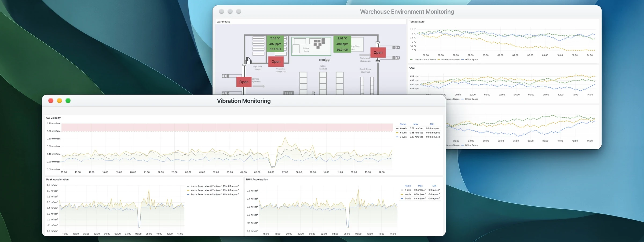The height and width of the screenshot is (242, 644).
Task: Open the Peak Acceleration panel title menu
Action: (x=57, y=180)
